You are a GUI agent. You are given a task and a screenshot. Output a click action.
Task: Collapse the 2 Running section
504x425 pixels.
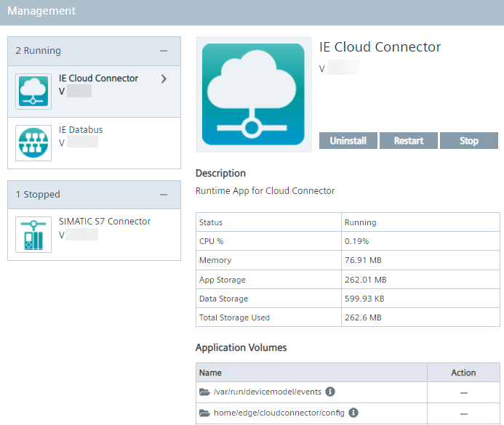[x=164, y=51]
